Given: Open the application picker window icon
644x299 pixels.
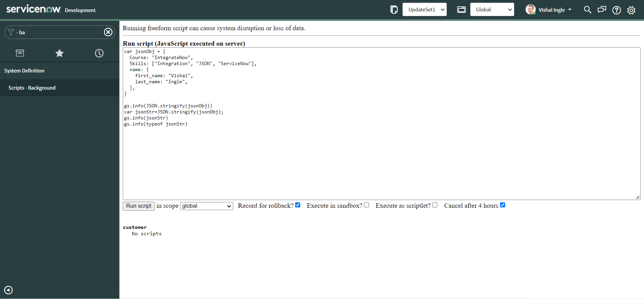Looking at the screenshot, I should [462, 10].
